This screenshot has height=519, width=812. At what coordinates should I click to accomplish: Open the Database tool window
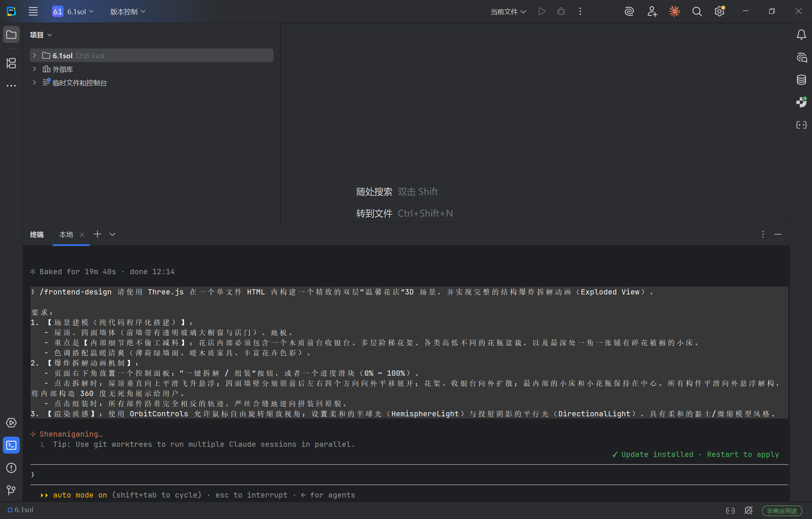tap(801, 80)
